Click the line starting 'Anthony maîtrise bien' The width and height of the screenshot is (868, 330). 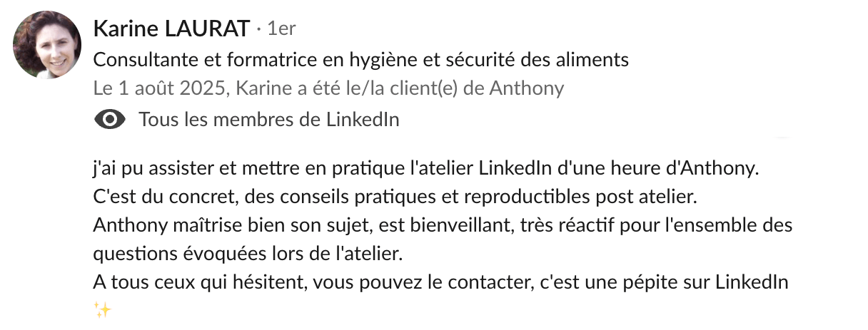click(x=443, y=226)
